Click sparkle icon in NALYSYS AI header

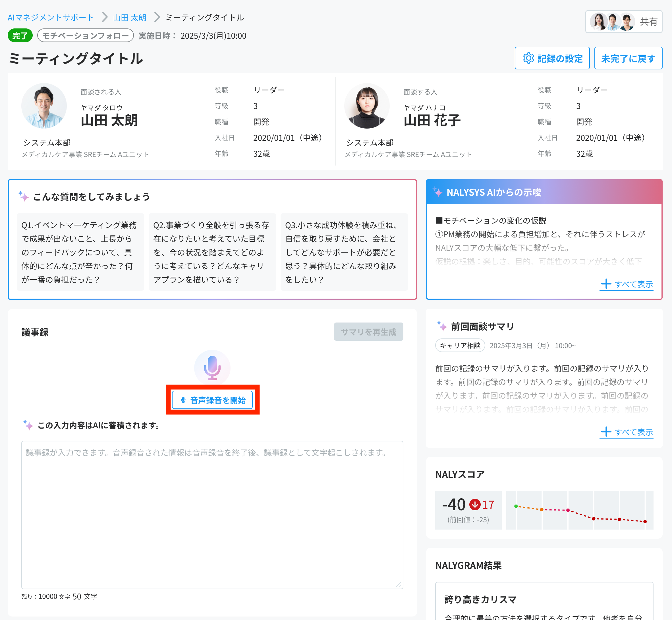coord(437,192)
